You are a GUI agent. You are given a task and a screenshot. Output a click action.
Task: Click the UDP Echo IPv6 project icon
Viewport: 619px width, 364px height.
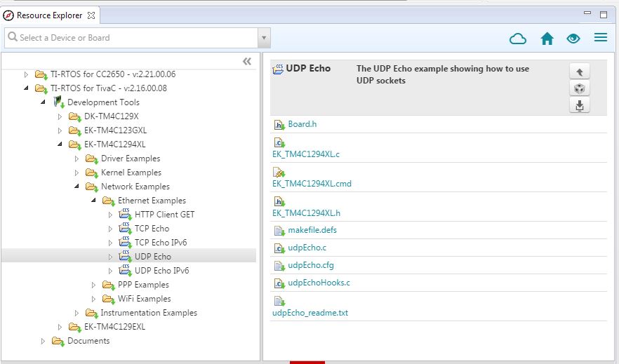125,270
